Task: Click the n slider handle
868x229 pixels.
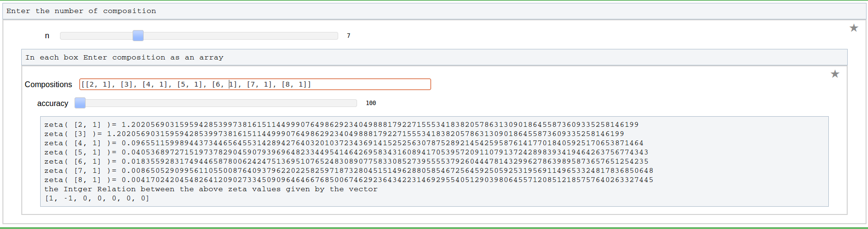Action: point(138,35)
